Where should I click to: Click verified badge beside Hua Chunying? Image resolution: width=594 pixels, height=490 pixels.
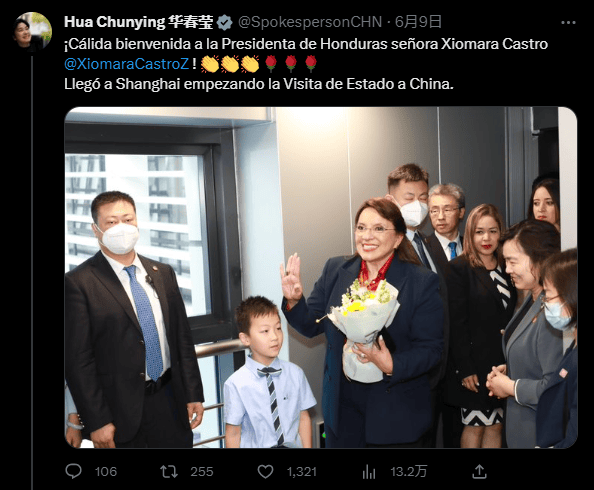[224, 22]
